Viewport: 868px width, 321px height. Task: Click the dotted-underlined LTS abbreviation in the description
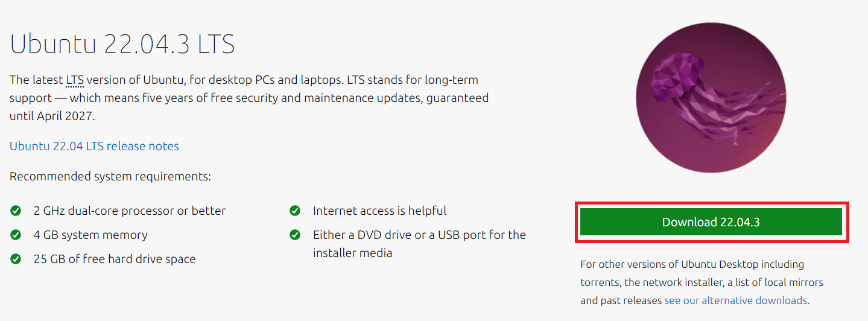pyautogui.click(x=75, y=80)
